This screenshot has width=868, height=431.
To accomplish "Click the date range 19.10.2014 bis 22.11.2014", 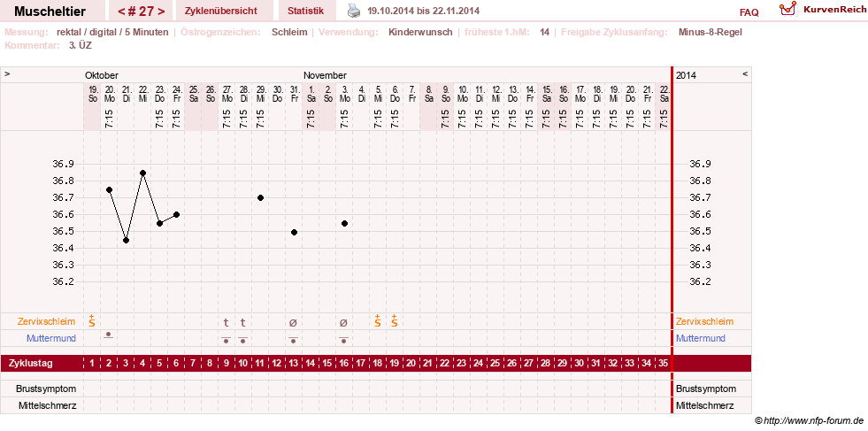I will [424, 11].
